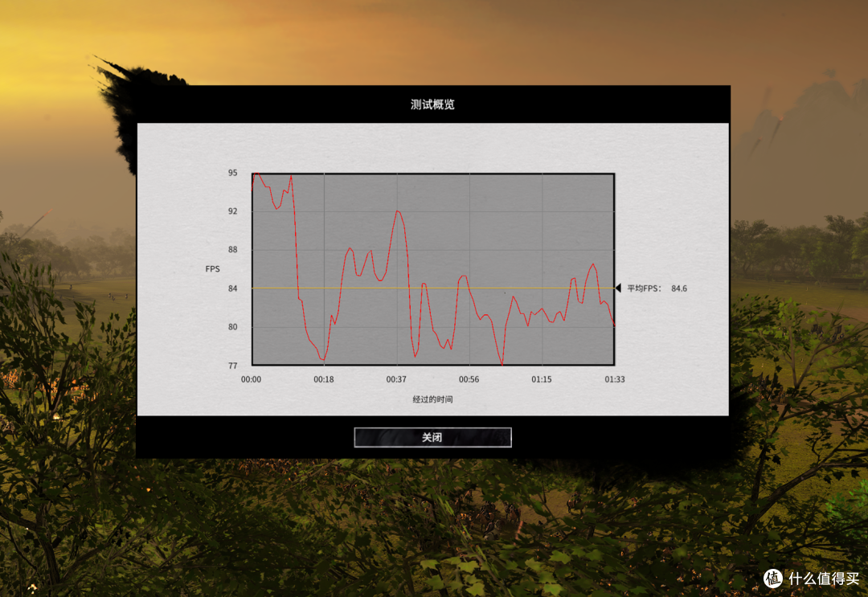Image resolution: width=868 pixels, height=597 pixels.
Task: Click the 01:33 time label
Action: click(615, 379)
